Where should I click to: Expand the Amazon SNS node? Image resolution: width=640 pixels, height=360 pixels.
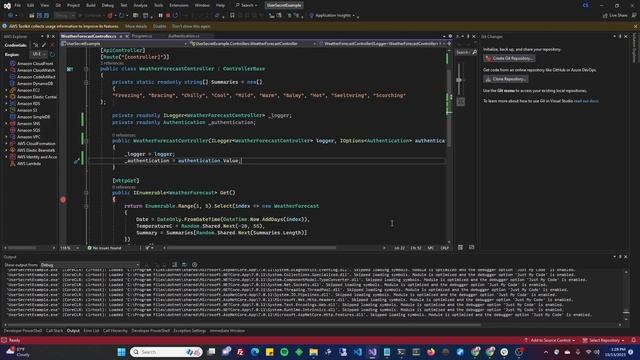6,123
